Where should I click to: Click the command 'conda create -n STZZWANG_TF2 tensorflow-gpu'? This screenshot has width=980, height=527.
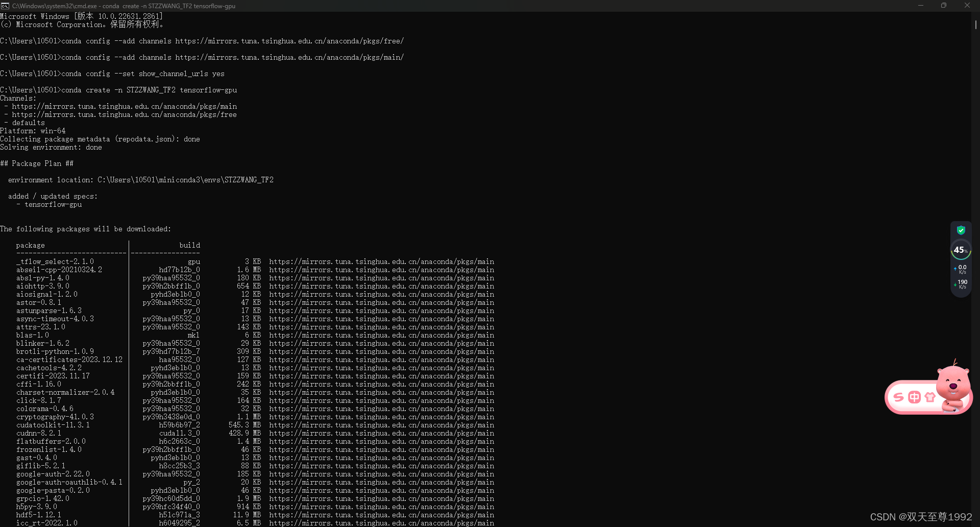149,90
